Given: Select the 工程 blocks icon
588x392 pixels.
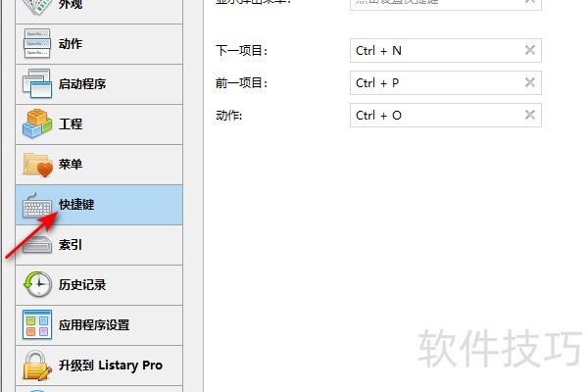Looking at the screenshot, I should (x=37, y=123).
